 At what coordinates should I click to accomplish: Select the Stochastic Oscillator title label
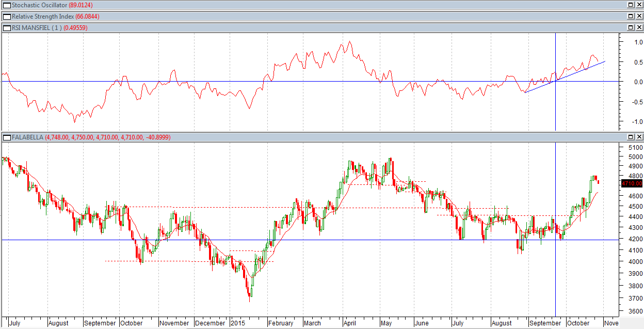(x=39, y=5)
